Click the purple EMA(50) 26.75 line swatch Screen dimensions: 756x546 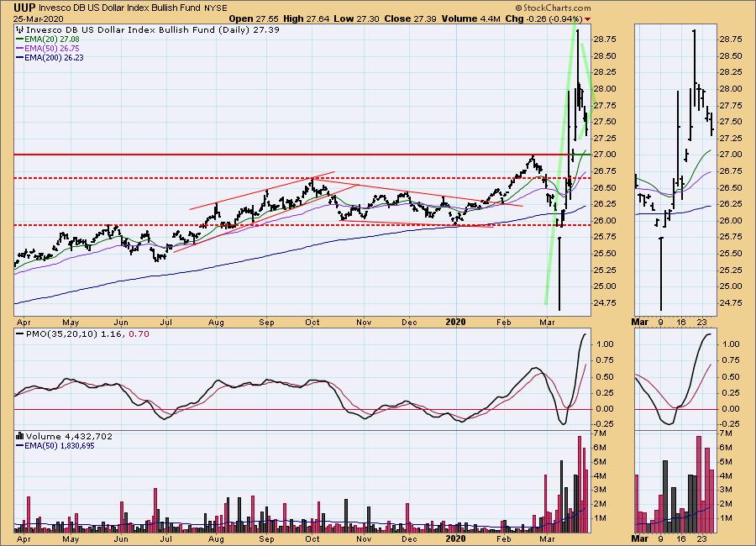[x=20, y=48]
